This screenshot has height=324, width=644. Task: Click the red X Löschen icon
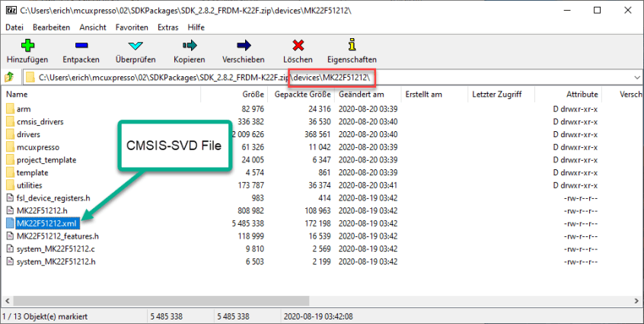pyautogui.click(x=298, y=46)
